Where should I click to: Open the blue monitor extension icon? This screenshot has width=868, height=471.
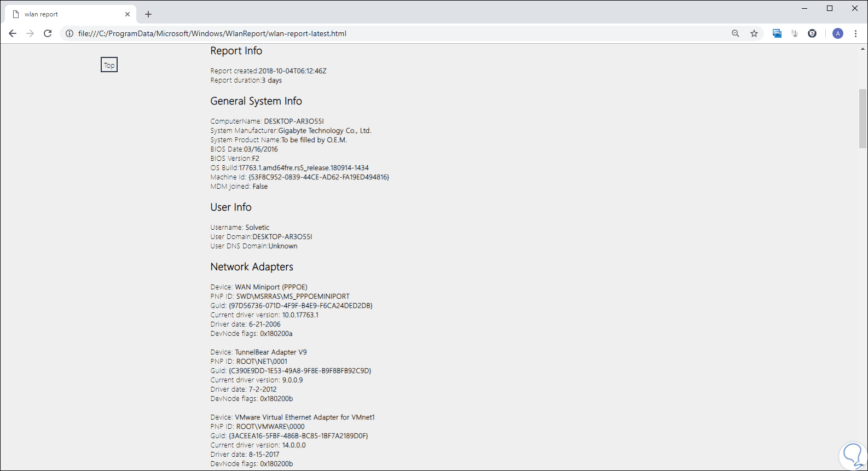(777, 33)
